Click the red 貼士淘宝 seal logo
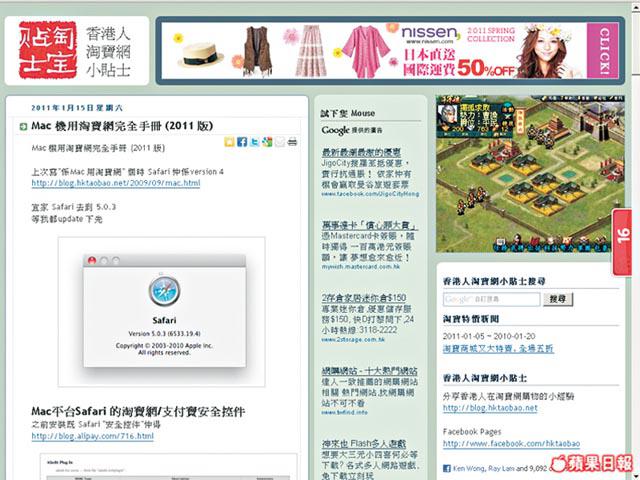This screenshot has height=480, width=640. coord(48,50)
